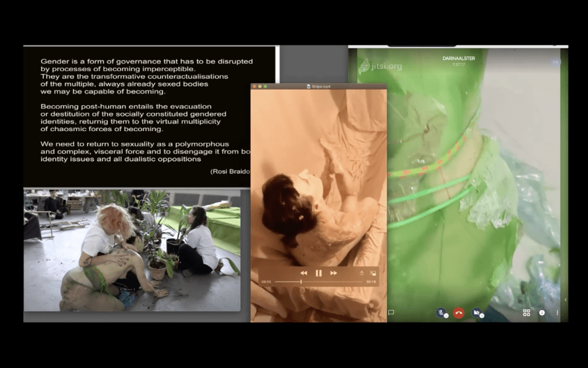Toggle the Jitsi microphone mute button
The width and height of the screenshot is (588, 368).
(440, 312)
